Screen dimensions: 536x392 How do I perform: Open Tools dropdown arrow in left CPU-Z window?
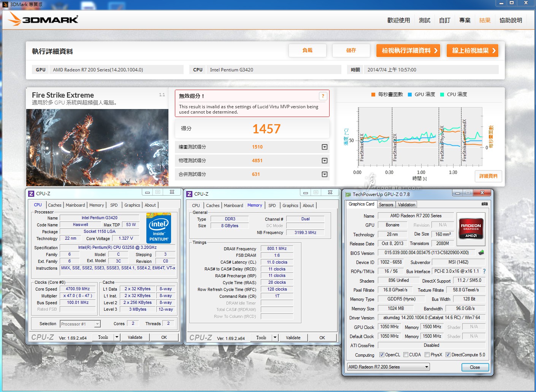pyautogui.click(x=117, y=337)
